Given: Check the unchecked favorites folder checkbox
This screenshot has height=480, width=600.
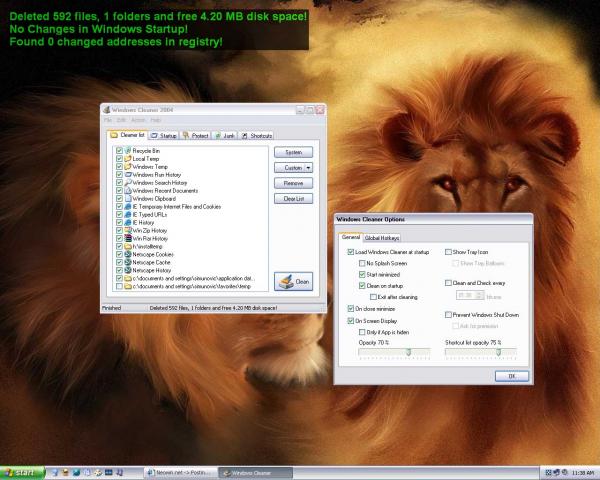Looking at the screenshot, I should [119, 286].
